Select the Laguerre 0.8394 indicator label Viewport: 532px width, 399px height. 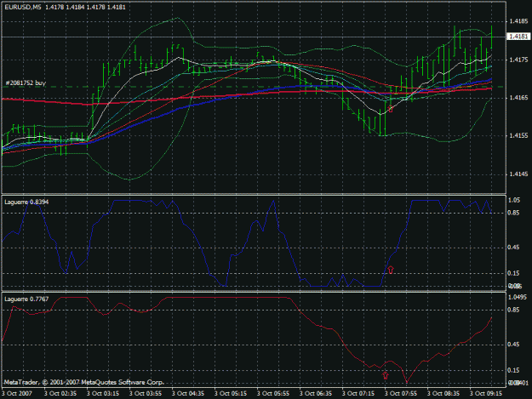26,202
